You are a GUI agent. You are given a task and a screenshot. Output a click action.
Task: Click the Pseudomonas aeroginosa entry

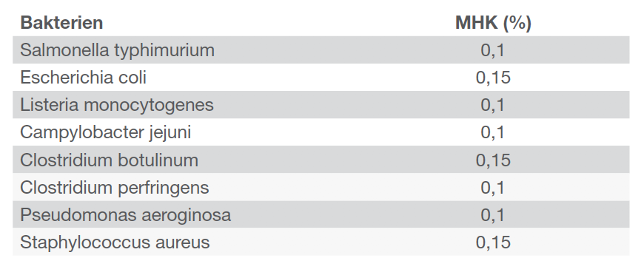[125, 215]
